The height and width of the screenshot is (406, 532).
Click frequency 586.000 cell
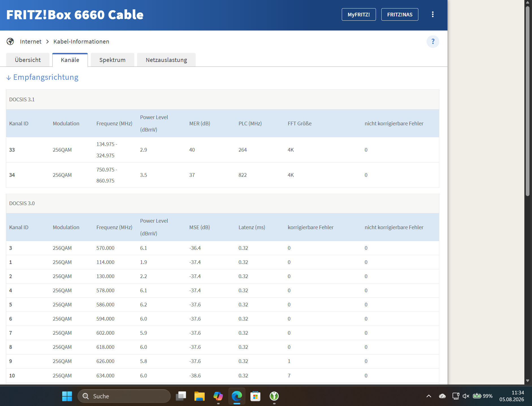click(105, 305)
